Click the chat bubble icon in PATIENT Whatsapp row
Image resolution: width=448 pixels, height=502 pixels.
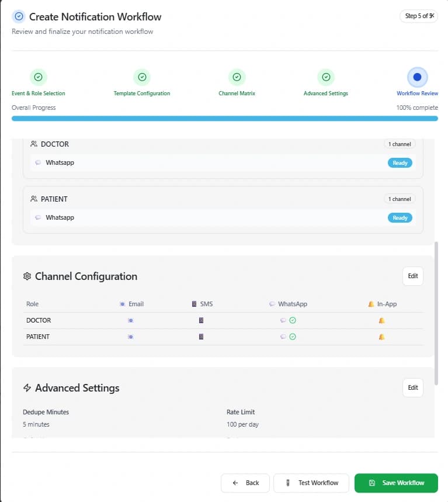point(38,217)
